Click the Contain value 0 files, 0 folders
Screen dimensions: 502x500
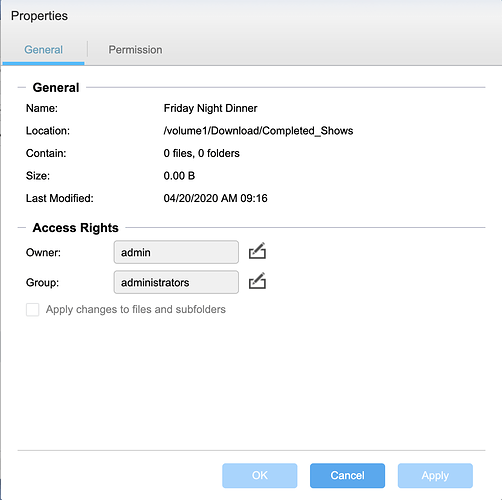point(201,153)
